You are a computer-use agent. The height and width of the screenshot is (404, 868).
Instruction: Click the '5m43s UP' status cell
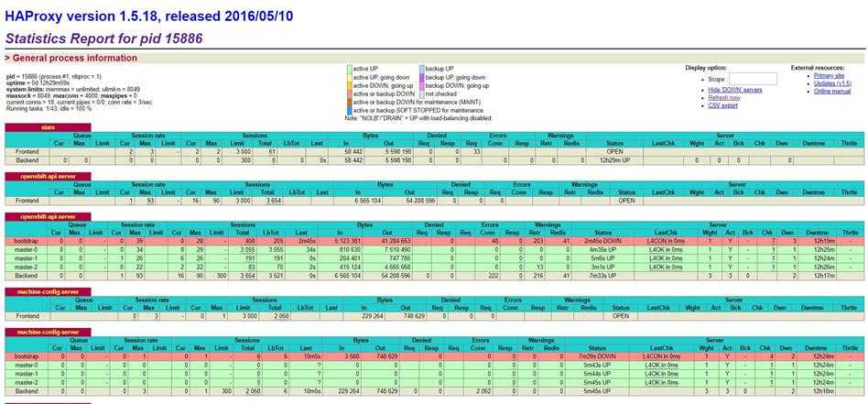tap(596, 366)
